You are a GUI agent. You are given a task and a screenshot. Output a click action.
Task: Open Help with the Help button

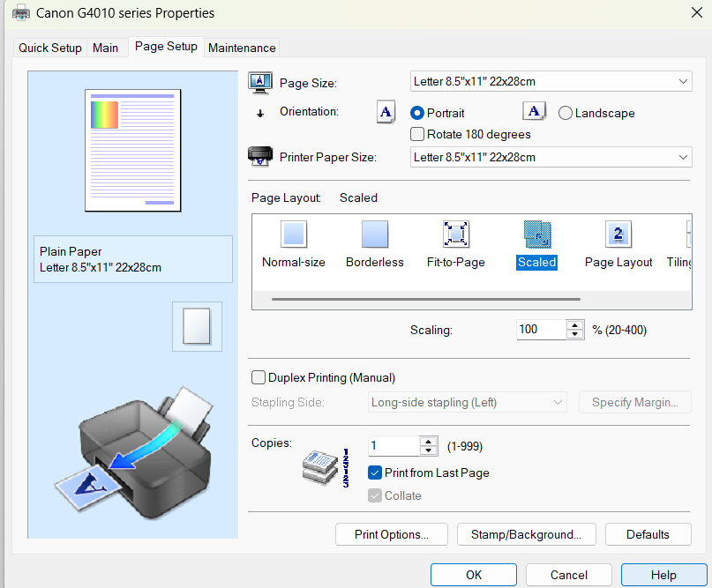pos(663,575)
